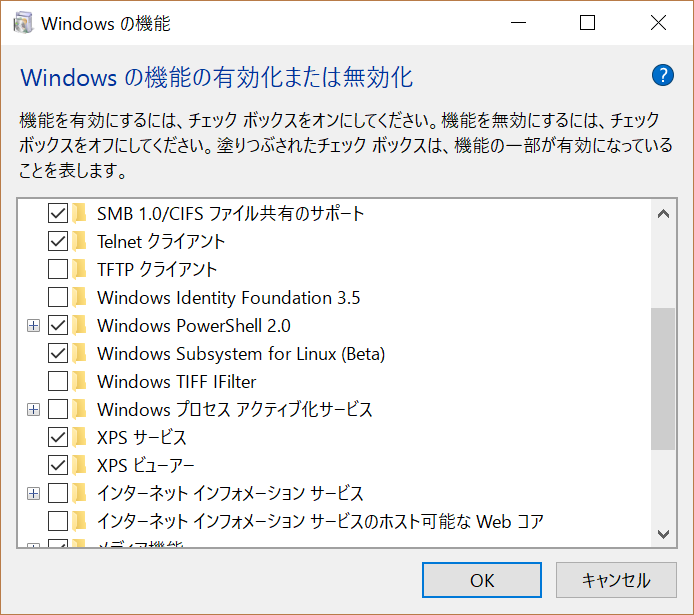The height and width of the screenshot is (615, 694).
Task: Select the XPS サービス label text
Action: pos(142,438)
